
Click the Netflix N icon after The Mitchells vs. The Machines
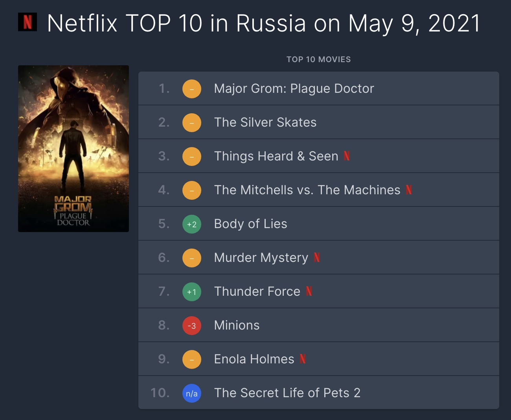point(409,190)
